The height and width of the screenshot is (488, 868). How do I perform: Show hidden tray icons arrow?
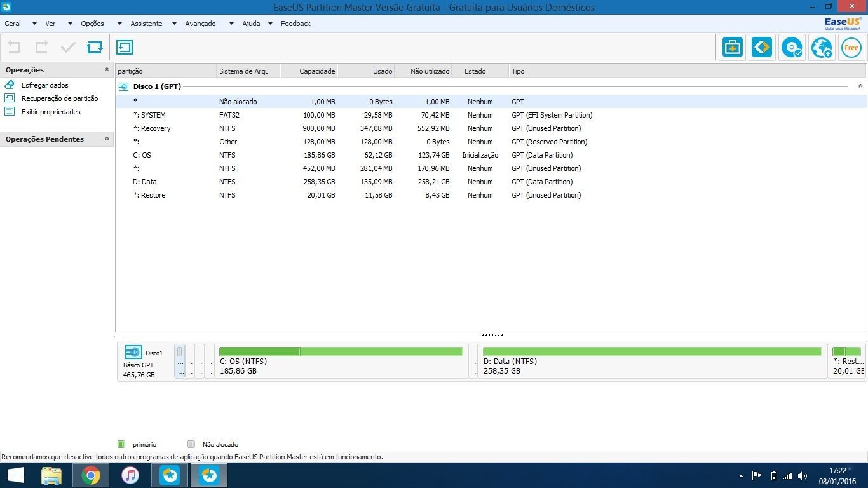point(741,475)
